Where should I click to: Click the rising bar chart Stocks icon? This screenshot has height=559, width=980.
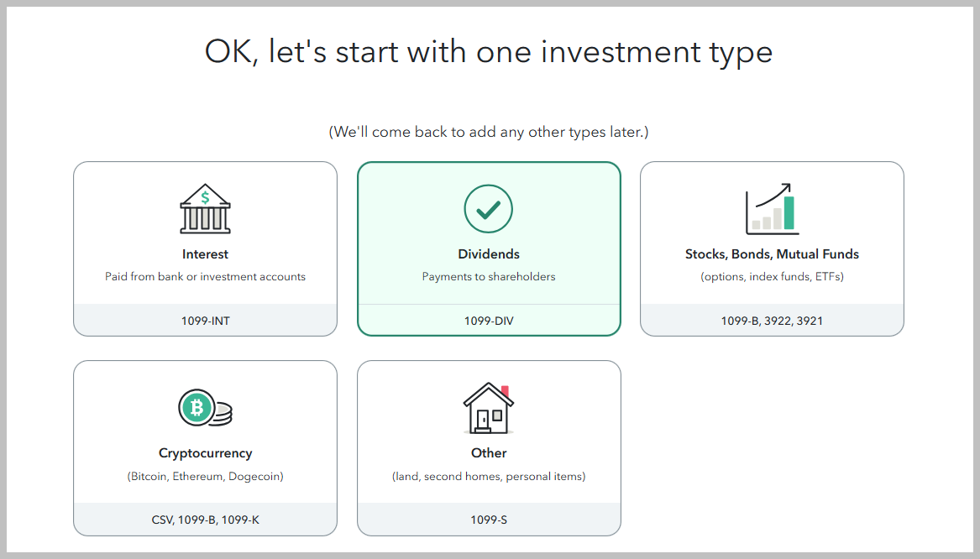coord(772,209)
